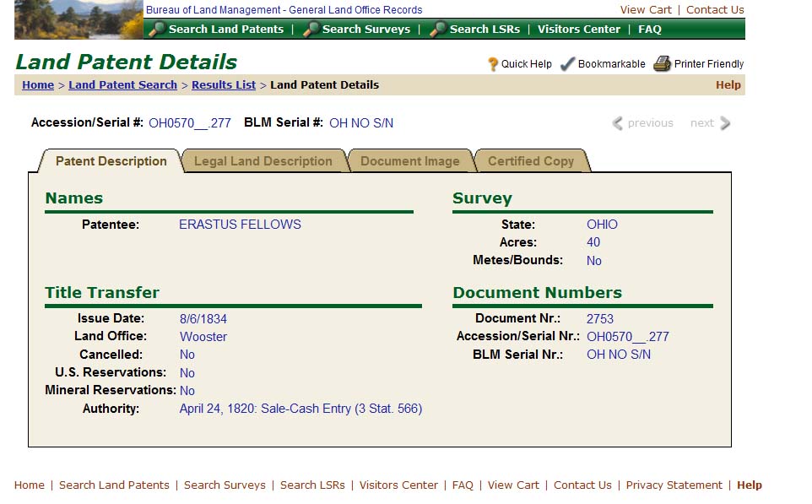Click the Land Patent Search breadcrumb link
812x504 pixels.
point(123,85)
